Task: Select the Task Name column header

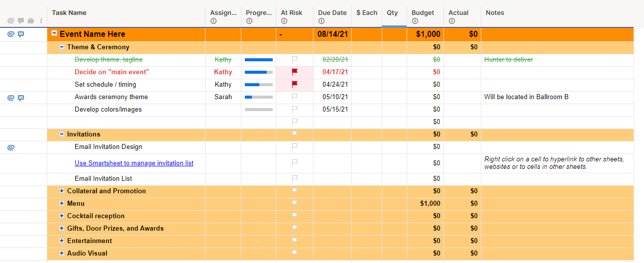Action: 69,13
